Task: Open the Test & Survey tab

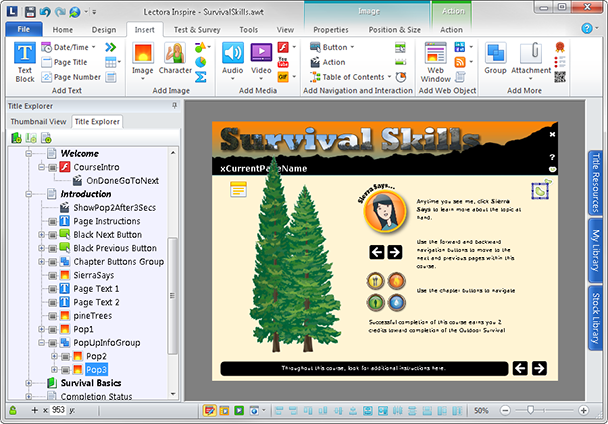Action: (x=197, y=29)
